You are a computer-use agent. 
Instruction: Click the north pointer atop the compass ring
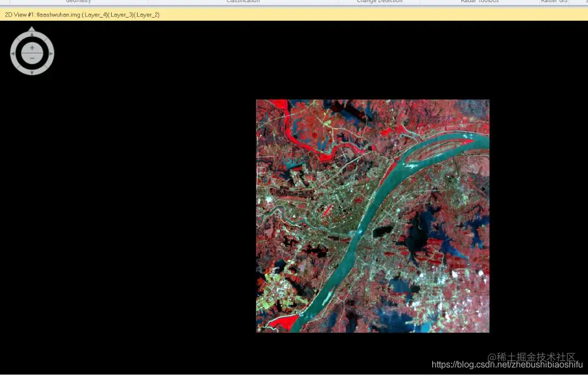point(32,29)
